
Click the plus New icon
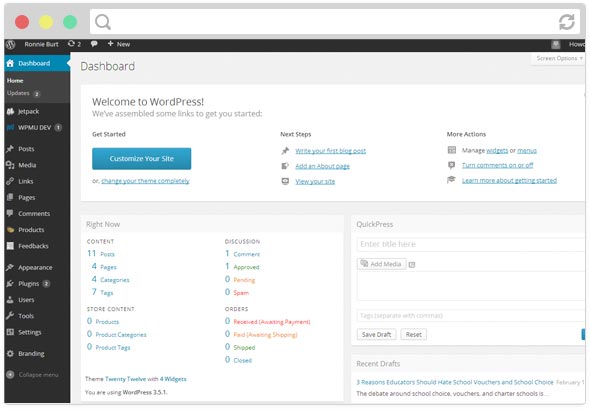click(x=110, y=44)
